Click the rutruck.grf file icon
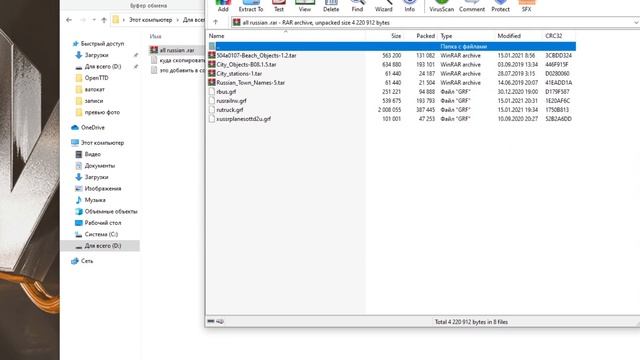The image size is (640, 360). click(x=212, y=109)
